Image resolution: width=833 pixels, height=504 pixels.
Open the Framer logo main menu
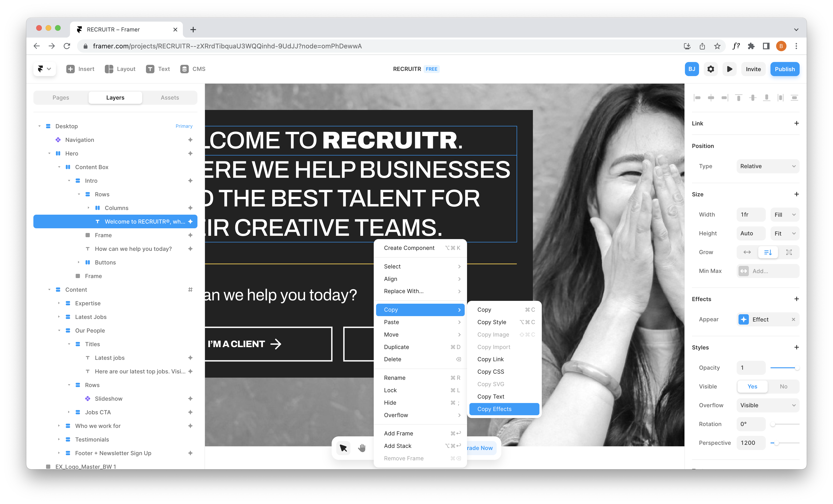[44, 69]
